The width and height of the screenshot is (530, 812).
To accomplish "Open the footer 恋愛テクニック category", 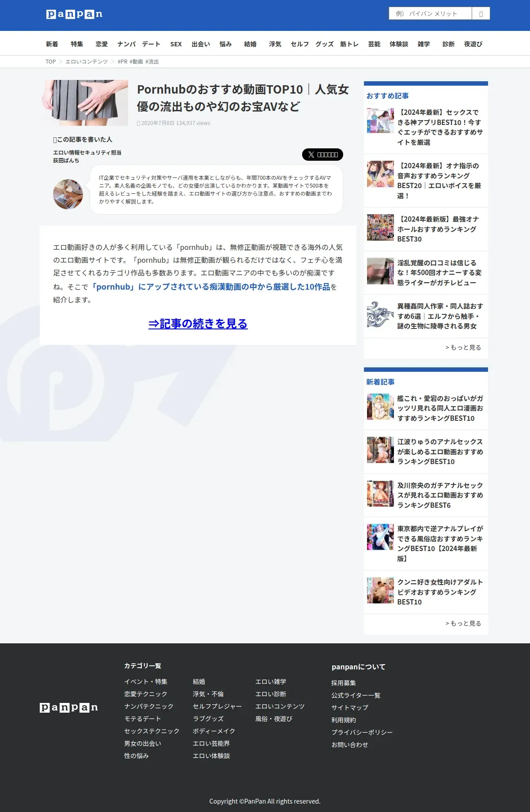I will (x=146, y=694).
